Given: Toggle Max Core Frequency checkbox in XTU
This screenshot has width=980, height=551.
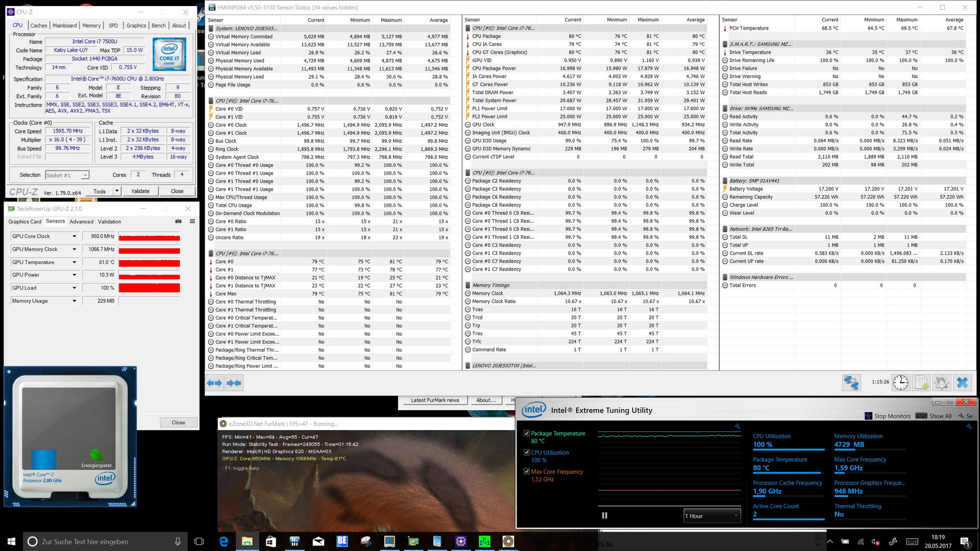Looking at the screenshot, I should [x=526, y=471].
